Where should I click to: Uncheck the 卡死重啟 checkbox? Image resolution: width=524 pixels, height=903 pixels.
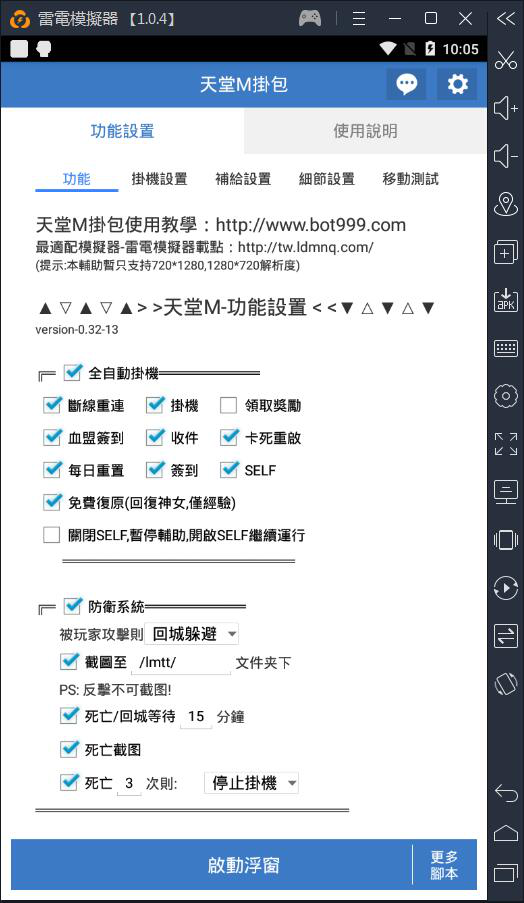(x=229, y=438)
